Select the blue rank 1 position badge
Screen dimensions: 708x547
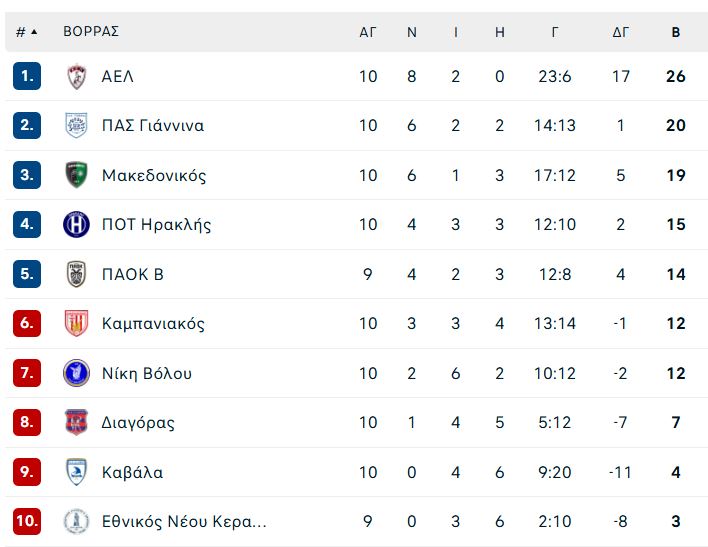(x=27, y=76)
